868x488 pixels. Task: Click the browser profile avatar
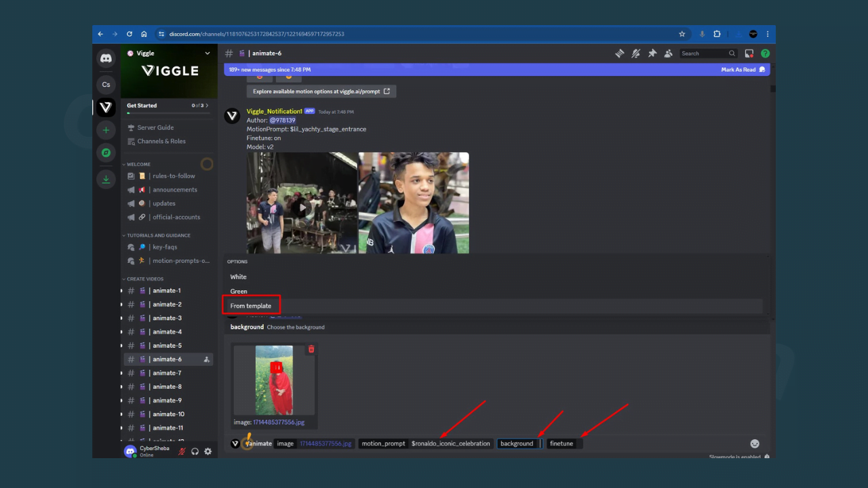tap(753, 34)
